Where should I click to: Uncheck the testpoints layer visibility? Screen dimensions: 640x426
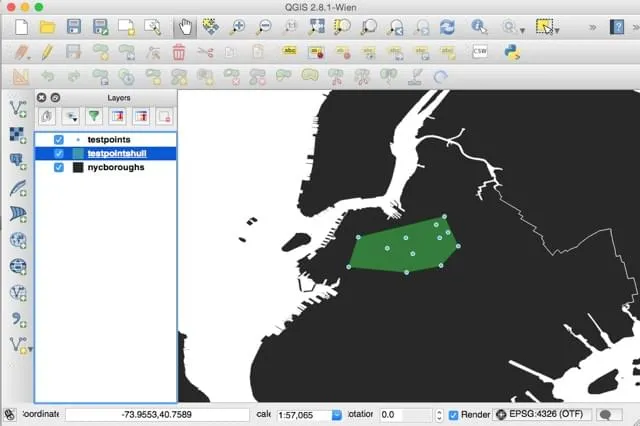pyautogui.click(x=59, y=140)
